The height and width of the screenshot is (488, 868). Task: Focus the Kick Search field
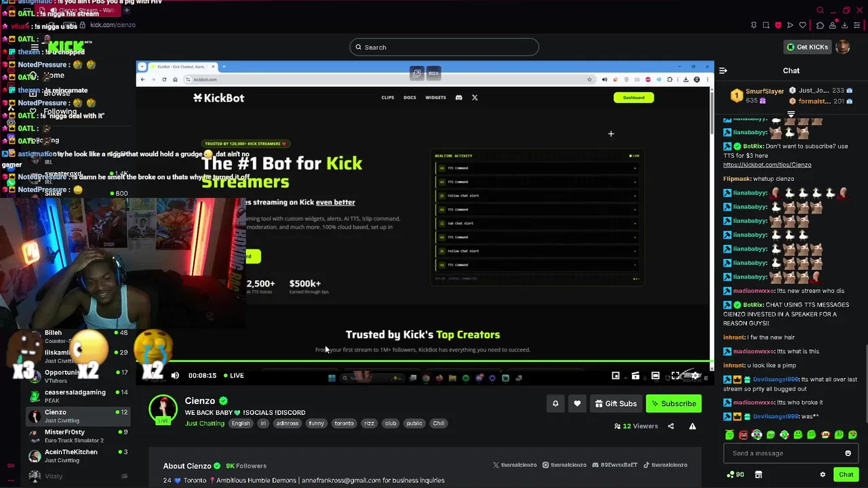click(444, 47)
